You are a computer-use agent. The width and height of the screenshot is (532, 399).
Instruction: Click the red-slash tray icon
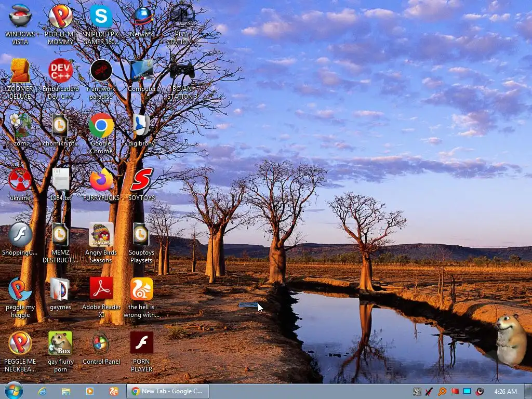click(429, 392)
